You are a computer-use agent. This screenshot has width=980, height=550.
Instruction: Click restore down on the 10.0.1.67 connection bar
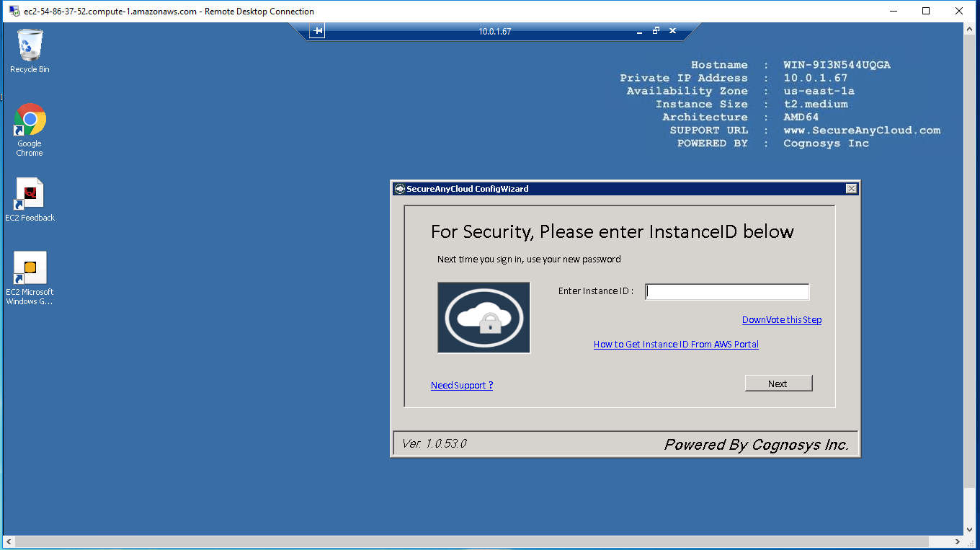[x=655, y=31]
